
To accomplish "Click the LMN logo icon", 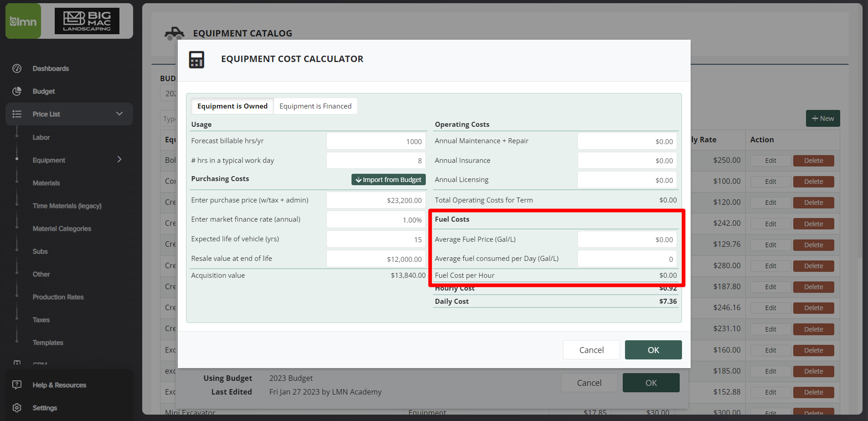I will click(x=23, y=21).
